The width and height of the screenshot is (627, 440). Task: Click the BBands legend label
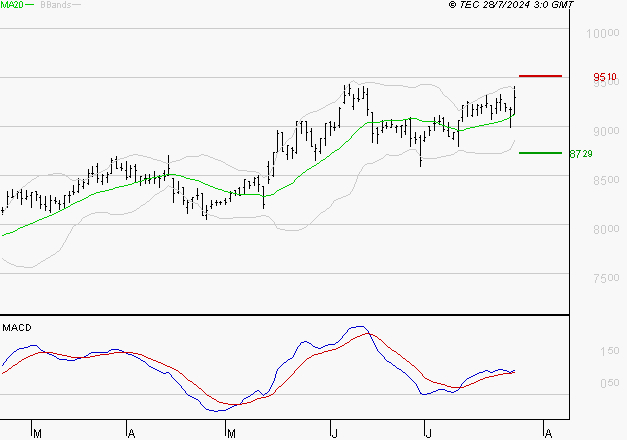click(56, 5)
